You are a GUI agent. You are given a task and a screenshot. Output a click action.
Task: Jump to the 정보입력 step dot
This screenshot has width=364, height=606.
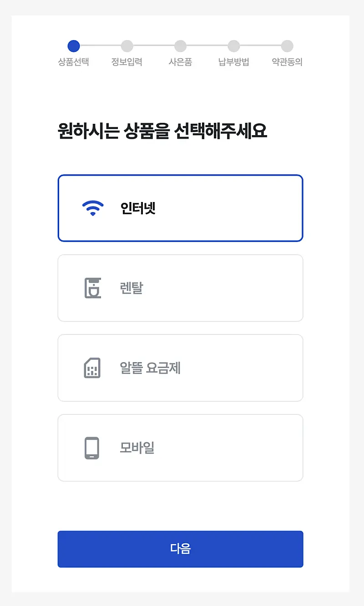[x=127, y=46]
